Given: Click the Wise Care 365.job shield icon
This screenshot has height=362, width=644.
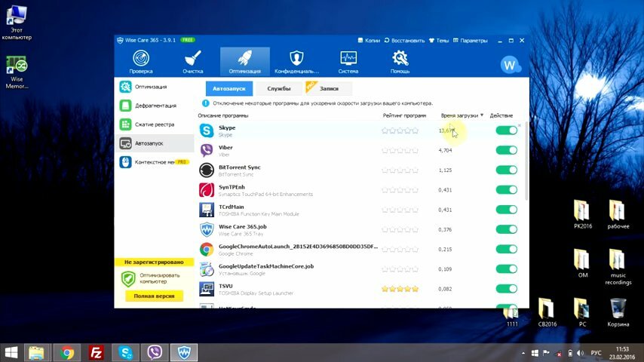Looking at the screenshot, I should (207, 229).
